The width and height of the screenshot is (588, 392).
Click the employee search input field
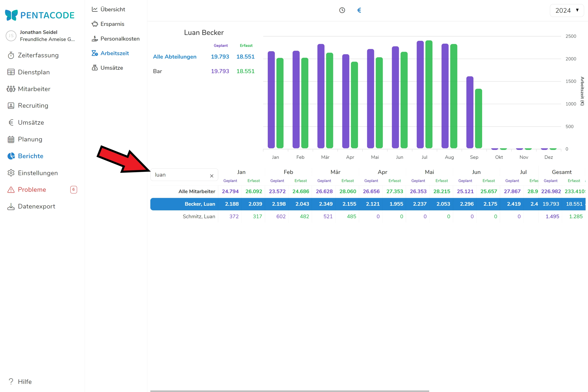[180, 175]
